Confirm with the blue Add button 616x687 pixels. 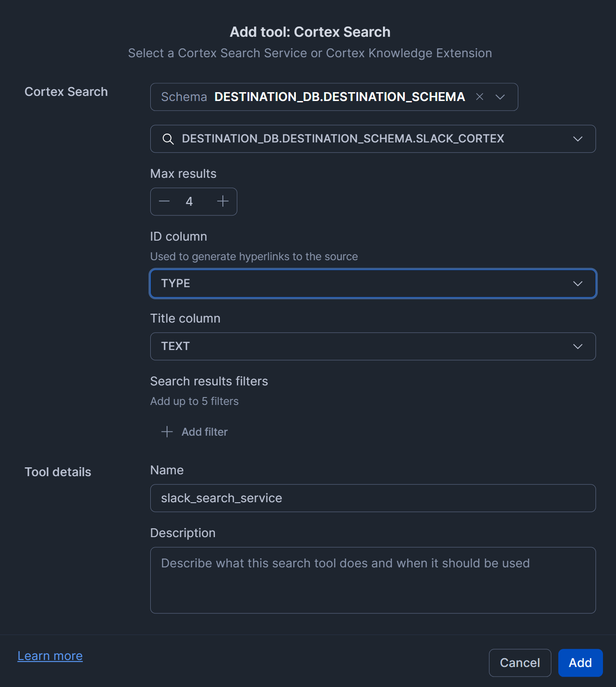coord(580,663)
